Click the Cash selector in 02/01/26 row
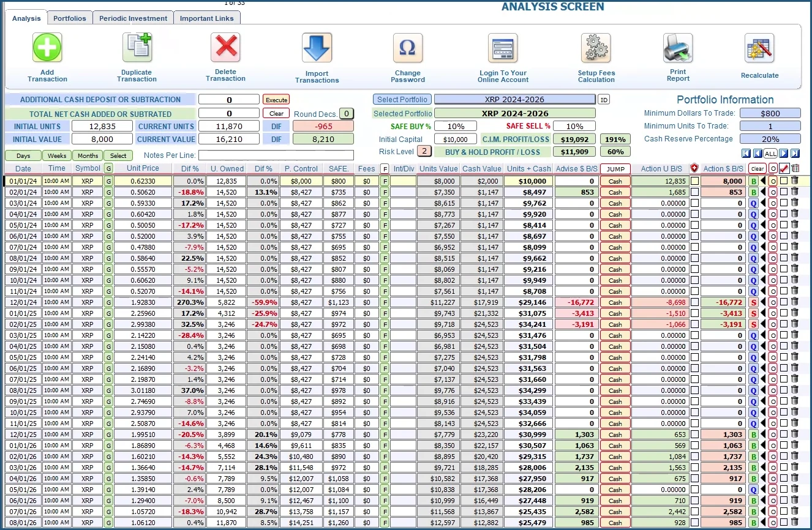The height and width of the screenshot is (530, 812). click(x=615, y=457)
